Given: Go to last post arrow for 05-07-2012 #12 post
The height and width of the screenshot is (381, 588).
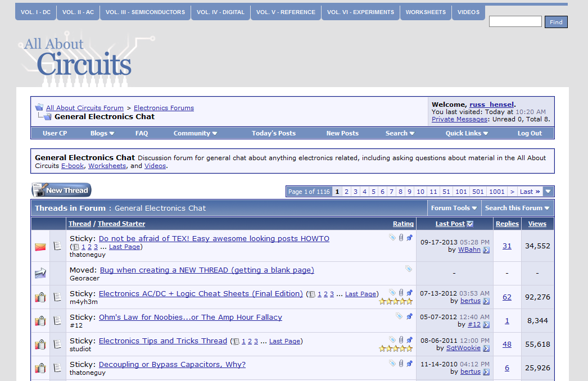Looking at the screenshot, I should pyautogui.click(x=486, y=325).
